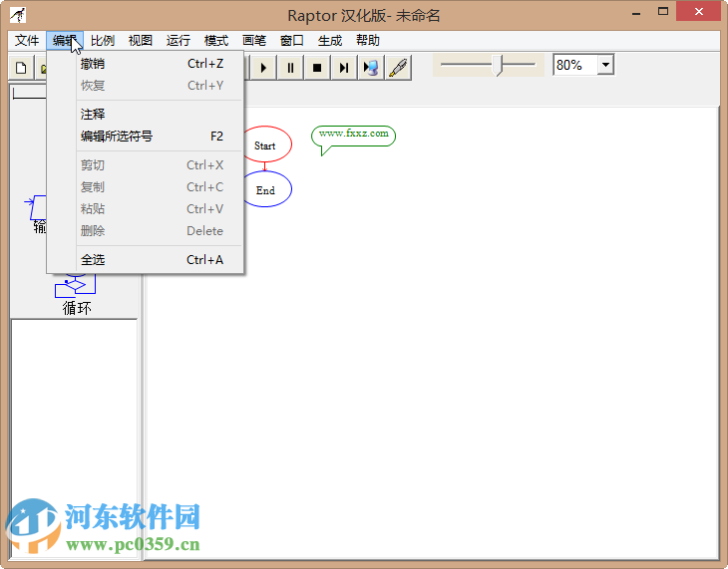Image resolution: width=728 pixels, height=569 pixels.
Task: Pause the flowchart execution
Action: click(290, 68)
